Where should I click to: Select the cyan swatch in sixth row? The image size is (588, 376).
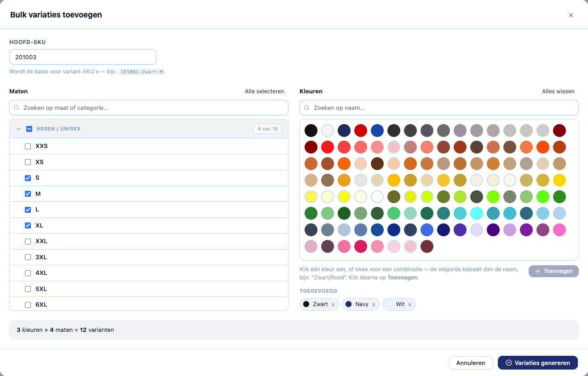pyautogui.click(x=477, y=213)
